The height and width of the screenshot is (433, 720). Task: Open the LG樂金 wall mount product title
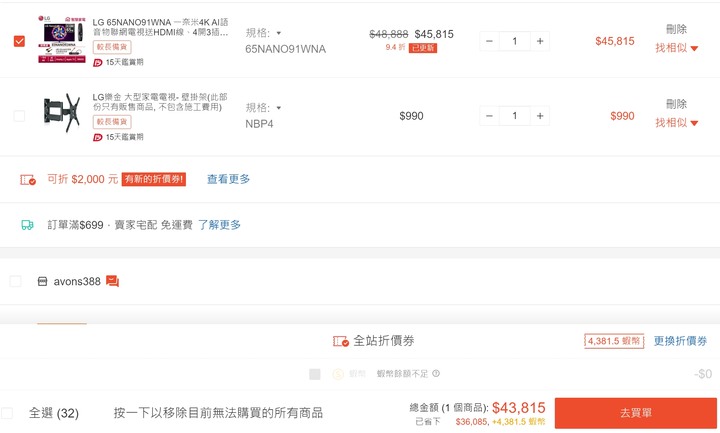point(160,102)
